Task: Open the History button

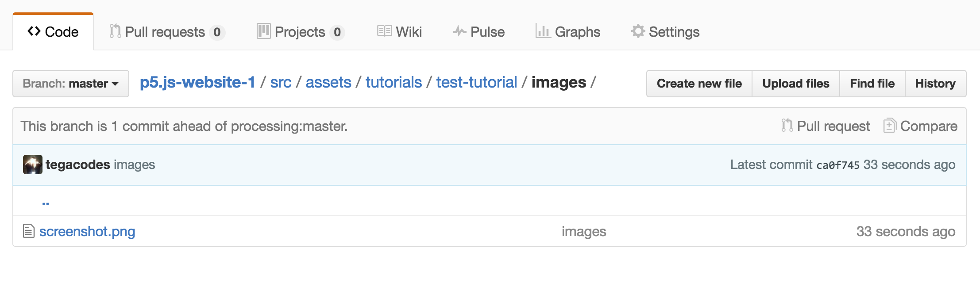Action: 935,84
